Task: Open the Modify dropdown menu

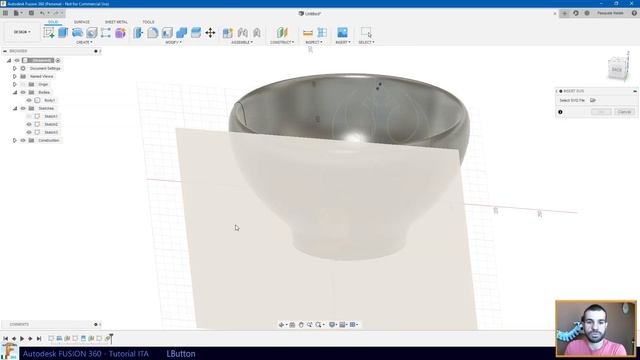Action: tap(173, 42)
